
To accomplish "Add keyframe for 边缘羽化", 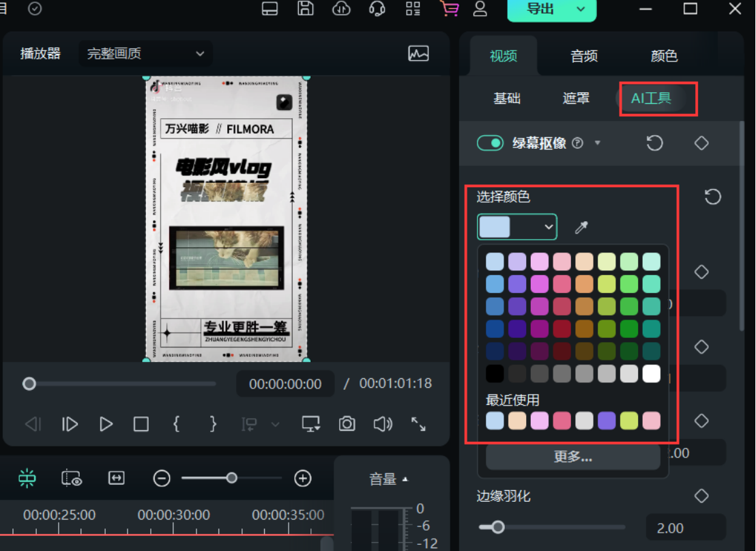I will [x=701, y=496].
